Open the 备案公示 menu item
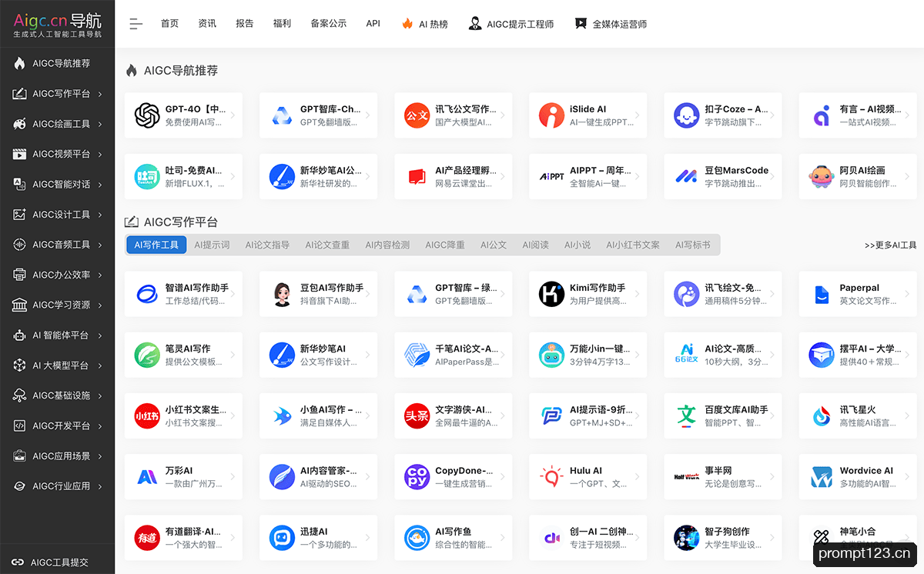Screen dimensions: 924x574 (329, 24)
